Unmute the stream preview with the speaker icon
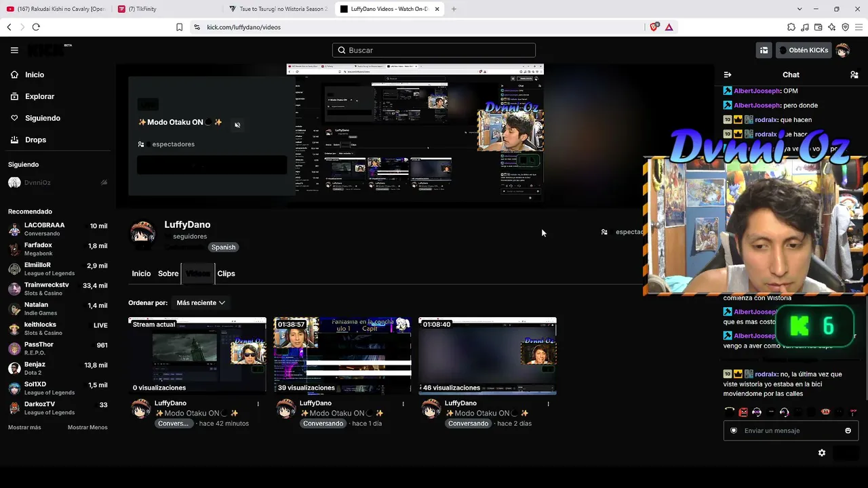The width and height of the screenshot is (868, 488). click(x=237, y=125)
